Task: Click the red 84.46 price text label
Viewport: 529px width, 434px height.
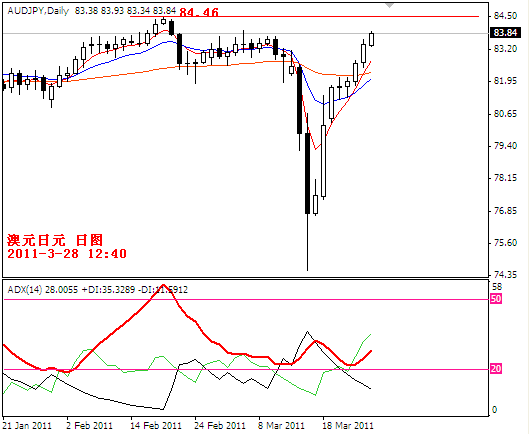Action: (199, 12)
